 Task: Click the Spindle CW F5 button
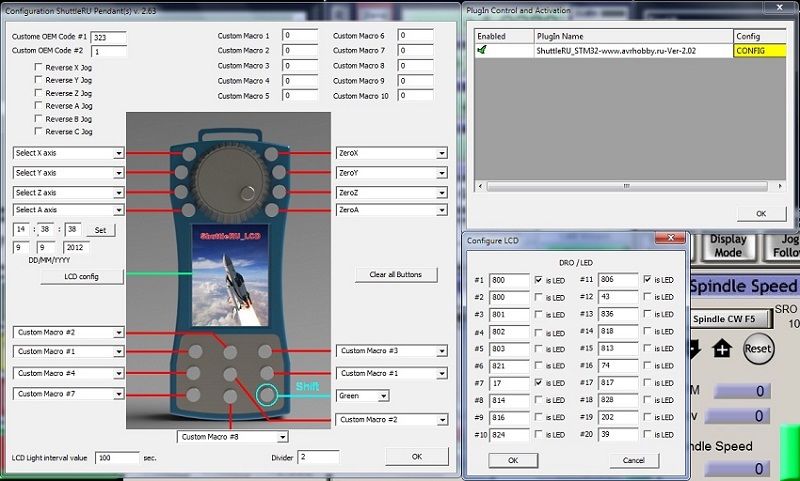coord(731,319)
